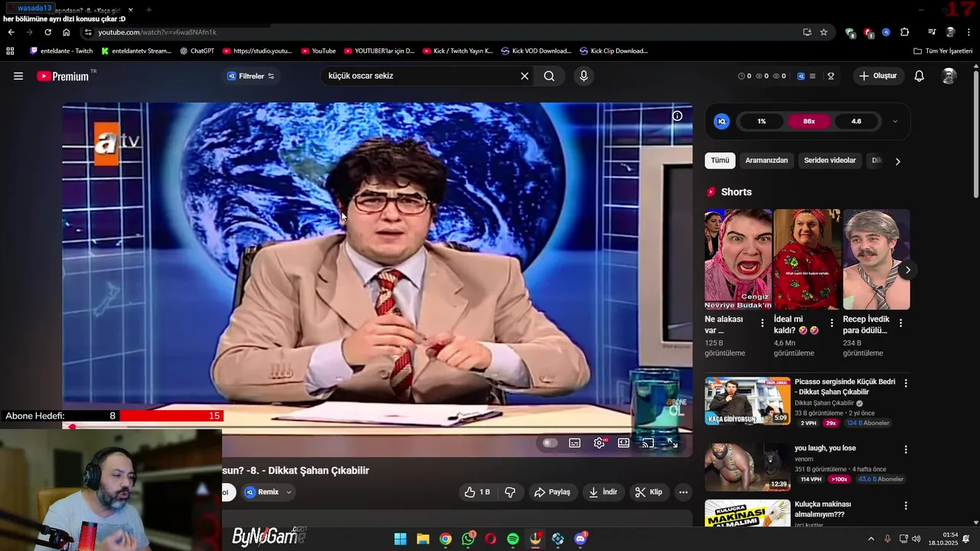This screenshot has width=980, height=551.
Task: Click the trophy icon in header
Action: pos(831,76)
